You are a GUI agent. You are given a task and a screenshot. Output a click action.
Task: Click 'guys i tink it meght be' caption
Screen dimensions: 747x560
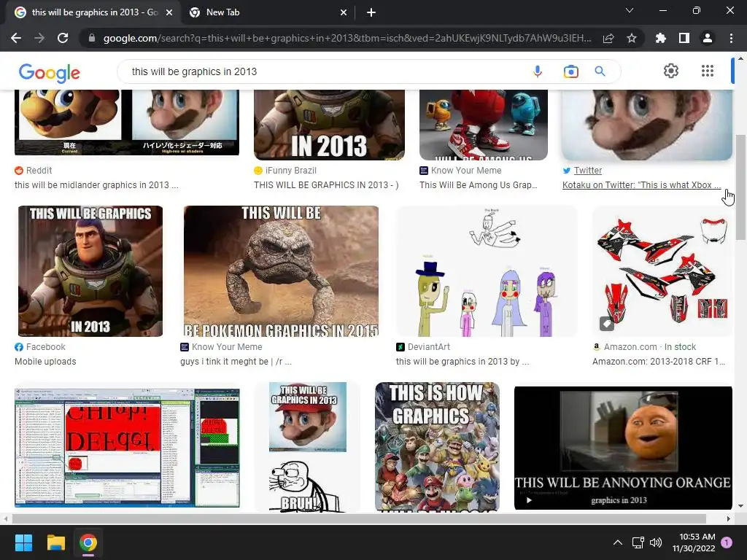(x=236, y=362)
